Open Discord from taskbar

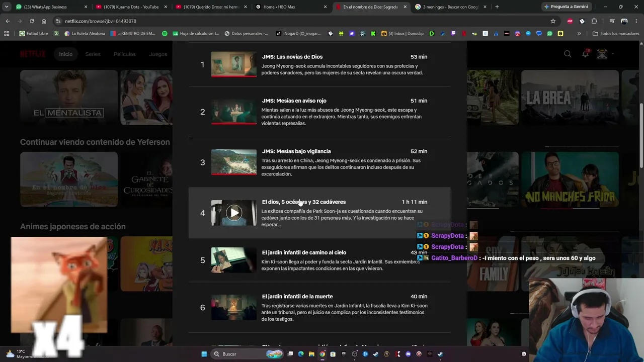click(408, 354)
